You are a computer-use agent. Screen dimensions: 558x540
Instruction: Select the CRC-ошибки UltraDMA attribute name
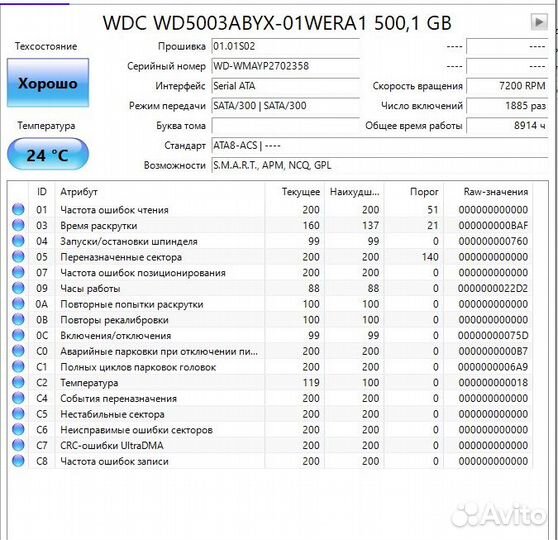coord(112,445)
